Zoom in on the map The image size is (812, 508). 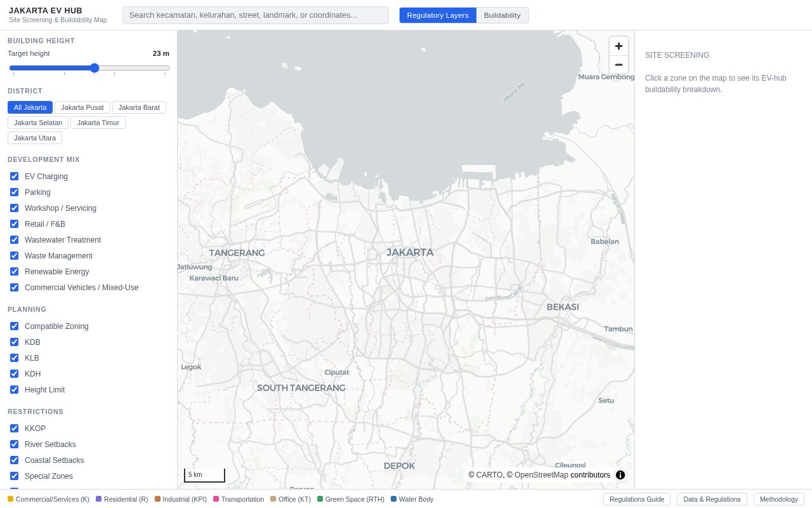619,46
